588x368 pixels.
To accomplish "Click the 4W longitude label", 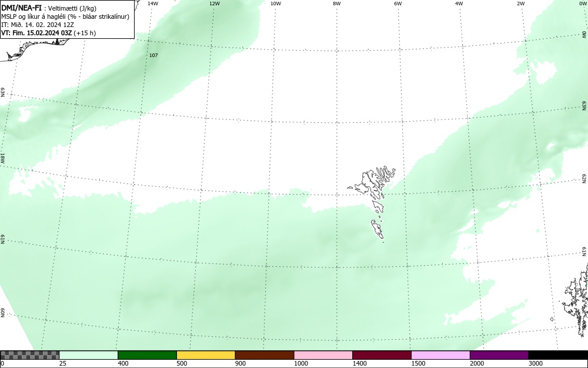I will (x=459, y=4).
